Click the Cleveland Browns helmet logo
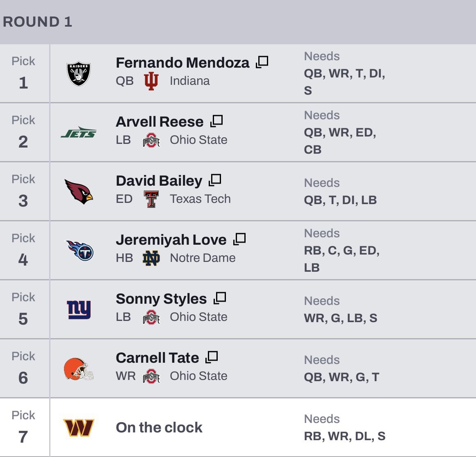The image size is (476, 457). tap(79, 368)
